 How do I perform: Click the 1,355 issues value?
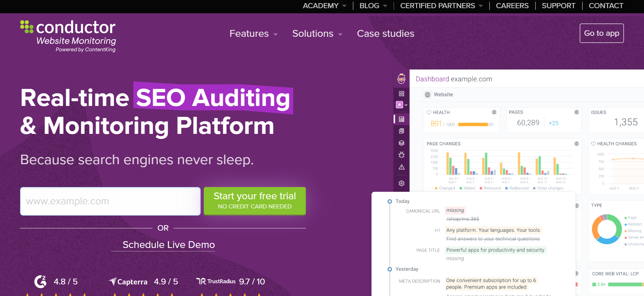[x=626, y=122]
